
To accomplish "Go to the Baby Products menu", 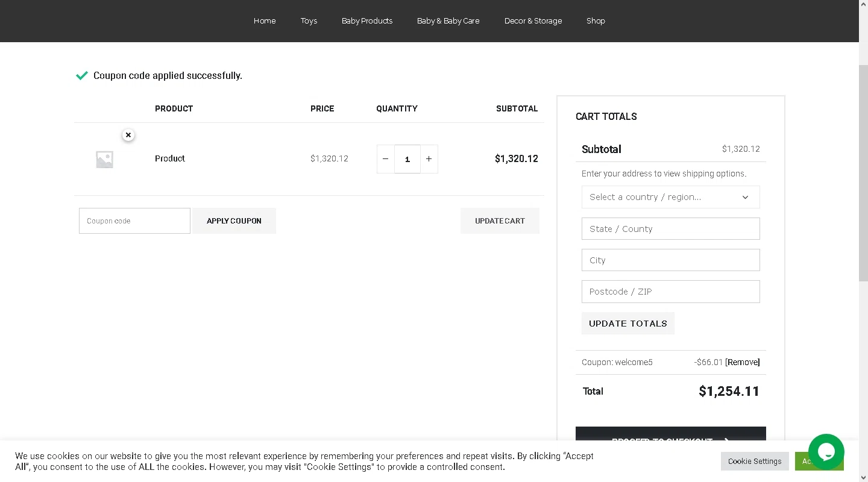I will point(367,20).
